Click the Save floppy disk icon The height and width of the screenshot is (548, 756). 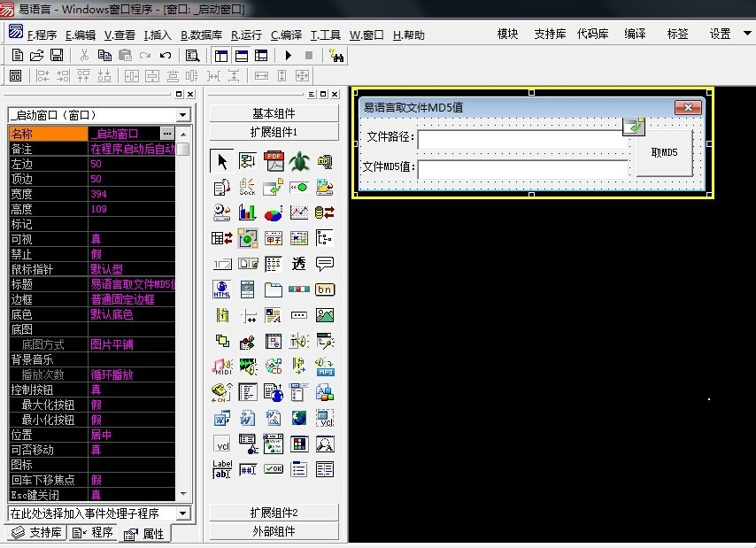tap(57, 56)
